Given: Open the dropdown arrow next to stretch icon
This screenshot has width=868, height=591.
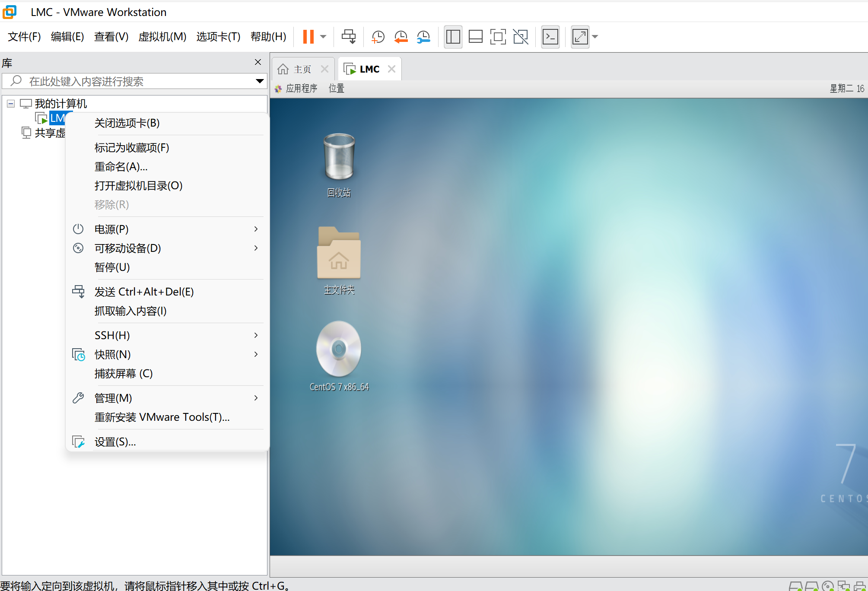Looking at the screenshot, I should point(595,37).
